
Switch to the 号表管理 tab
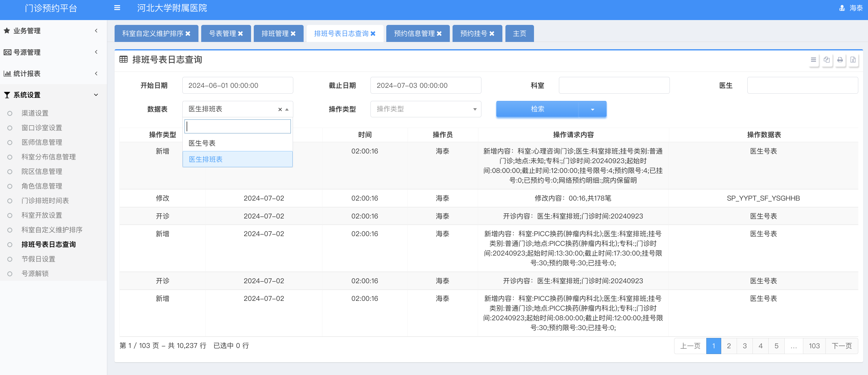pyautogui.click(x=223, y=34)
